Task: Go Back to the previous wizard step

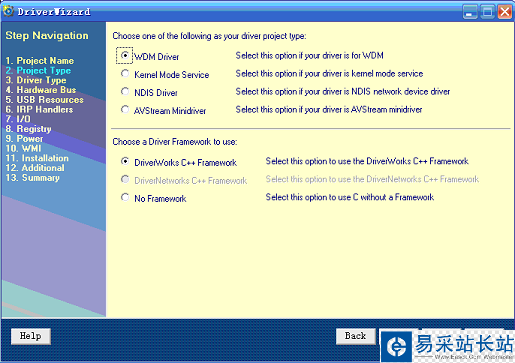Action: point(356,336)
